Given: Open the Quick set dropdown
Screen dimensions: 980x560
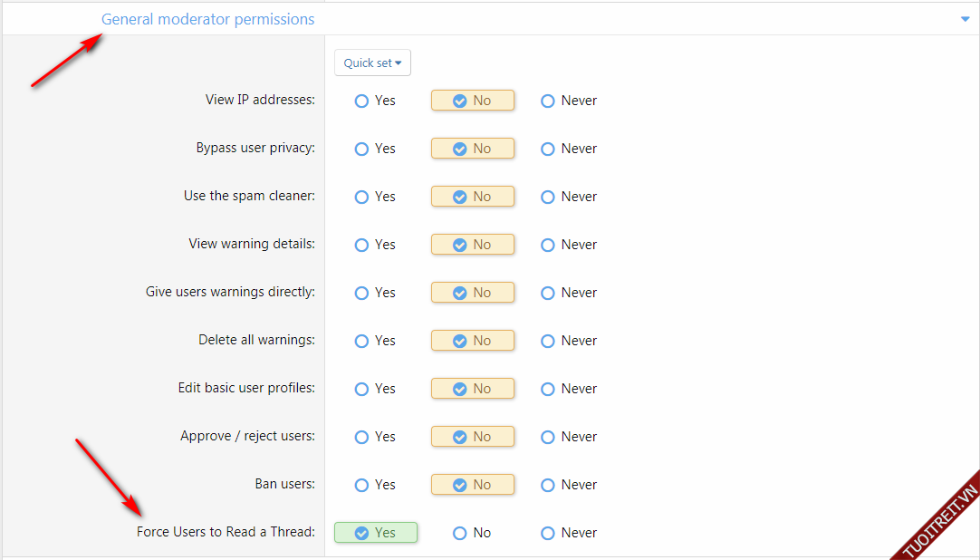Looking at the screenshot, I should 372,63.
